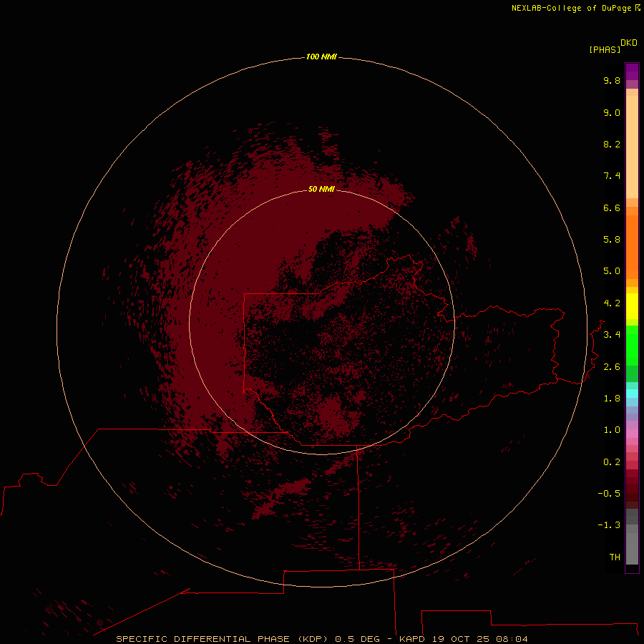
Task: Click the DKD label above the color scale
Action: tap(629, 43)
